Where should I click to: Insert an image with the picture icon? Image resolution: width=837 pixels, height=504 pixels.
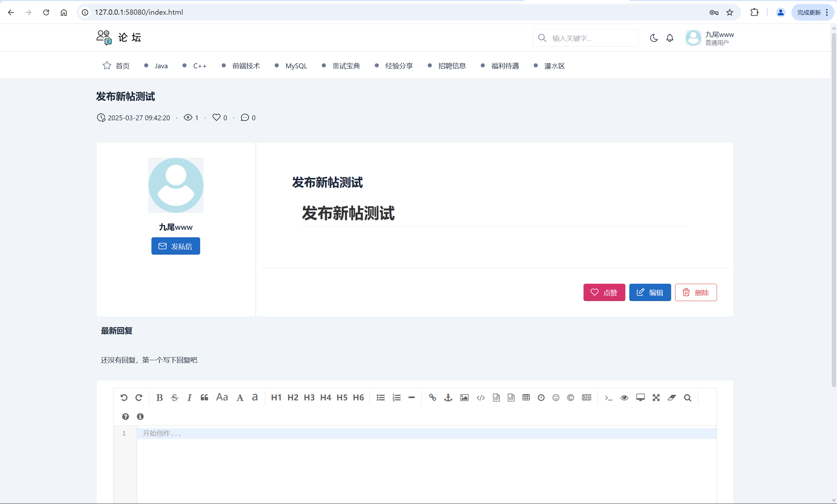click(x=464, y=397)
